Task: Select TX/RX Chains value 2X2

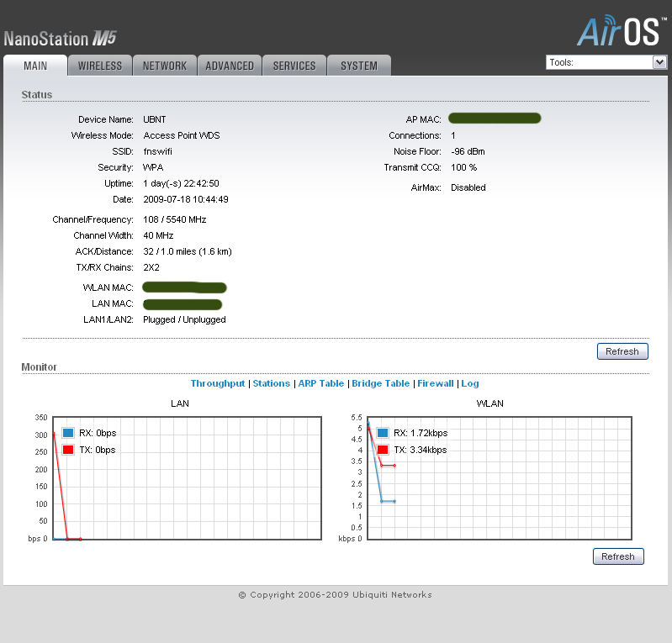Action: 151,267
